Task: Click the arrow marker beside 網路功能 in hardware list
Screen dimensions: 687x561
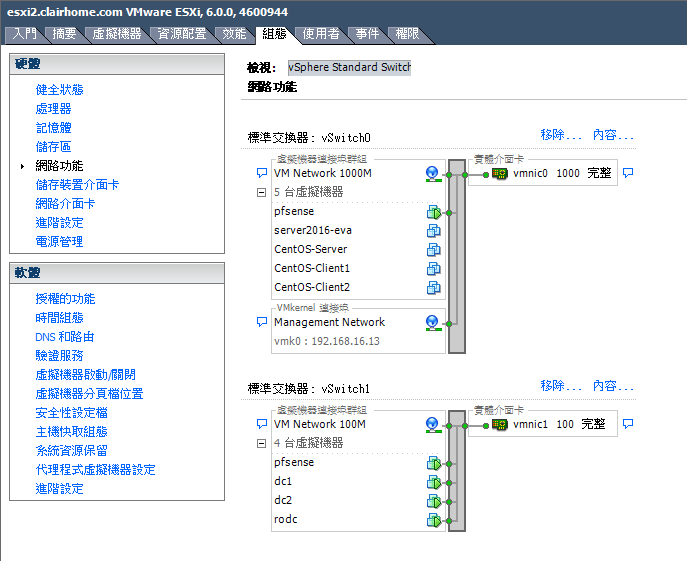Action: (x=22, y=166)
